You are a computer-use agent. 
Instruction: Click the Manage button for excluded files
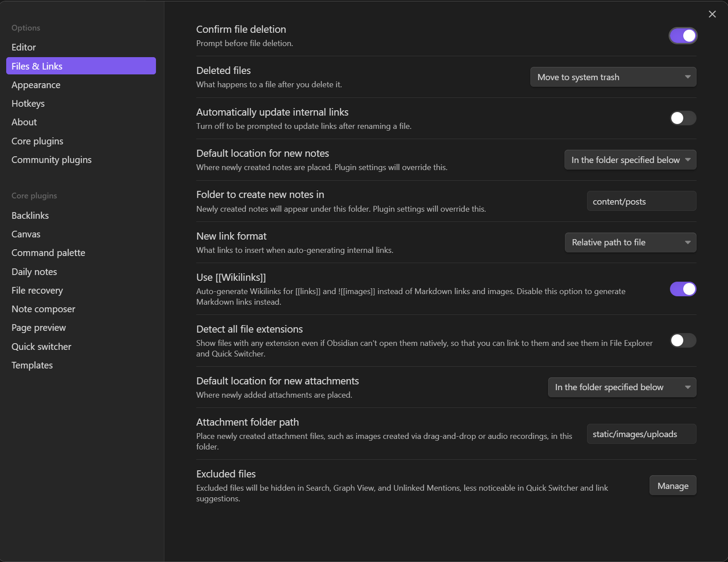point(673,485)
